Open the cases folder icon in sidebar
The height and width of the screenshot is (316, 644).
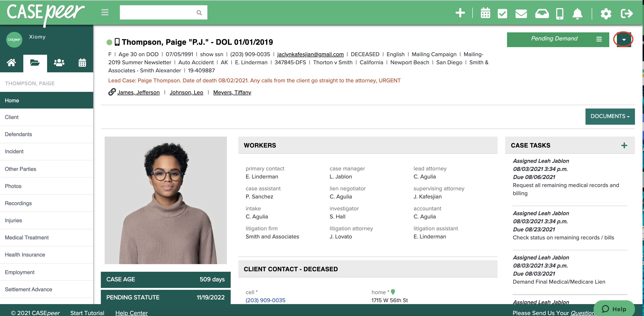pyautogui.click(x=35, y=63)
